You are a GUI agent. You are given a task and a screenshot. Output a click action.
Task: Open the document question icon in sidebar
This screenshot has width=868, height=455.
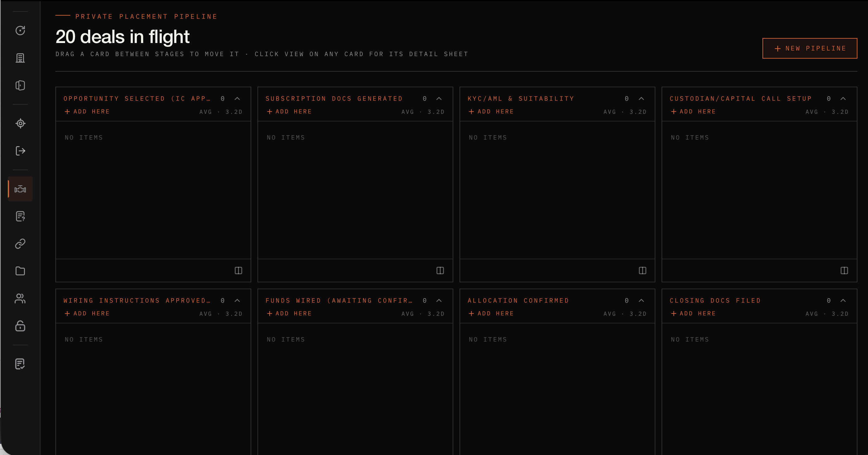[20, 216]
